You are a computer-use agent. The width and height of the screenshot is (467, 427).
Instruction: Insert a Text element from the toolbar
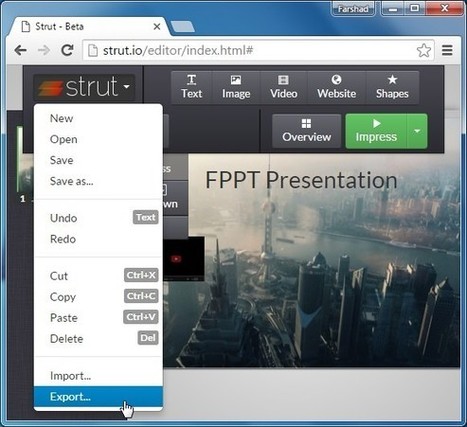[x=191, y=87]
